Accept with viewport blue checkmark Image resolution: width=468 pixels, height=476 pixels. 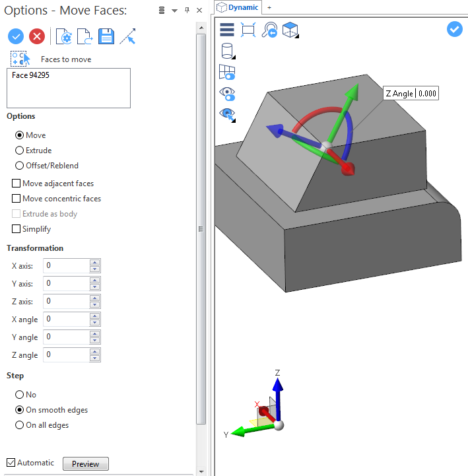tap(455, 29)
